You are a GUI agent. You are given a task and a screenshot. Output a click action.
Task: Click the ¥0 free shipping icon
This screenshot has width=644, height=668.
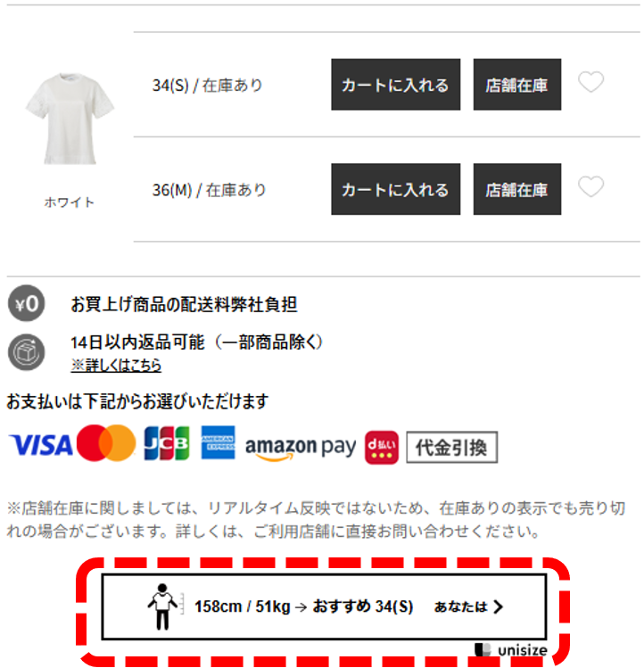point(27,303)
